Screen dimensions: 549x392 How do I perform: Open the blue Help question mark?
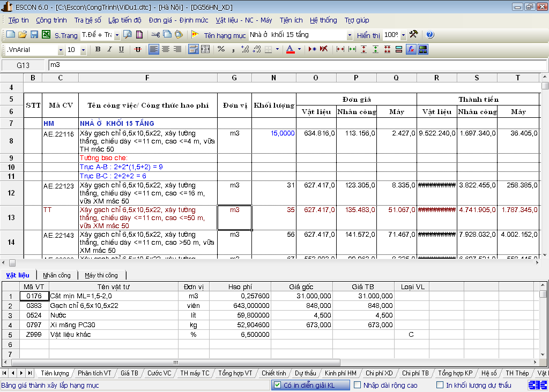coord(430,35)
